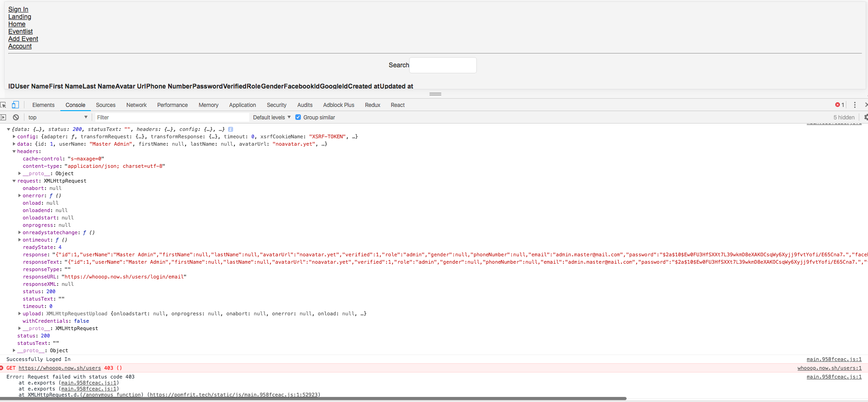Click the Error: Request failed message

70,377
